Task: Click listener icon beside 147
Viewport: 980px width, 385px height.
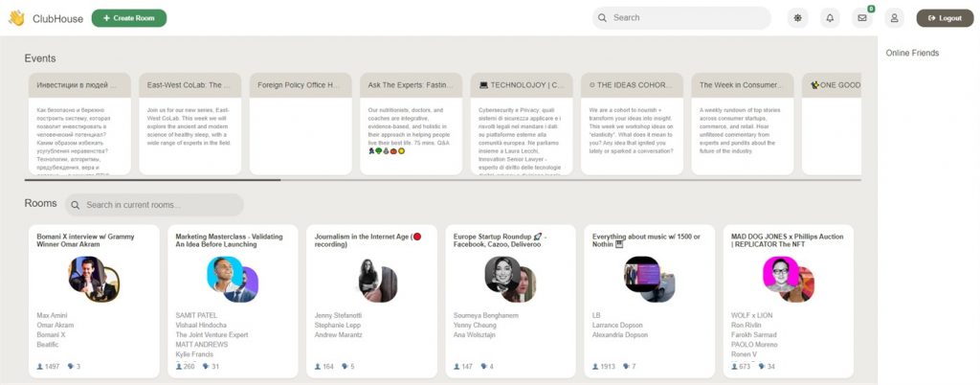Action: coord(457,366)
